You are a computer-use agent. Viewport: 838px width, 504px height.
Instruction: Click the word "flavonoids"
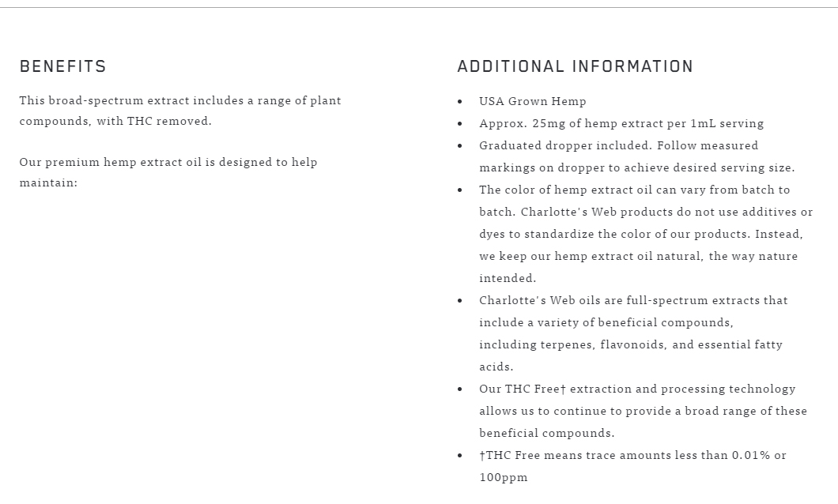pyautogui.click(x=632, y=344)
